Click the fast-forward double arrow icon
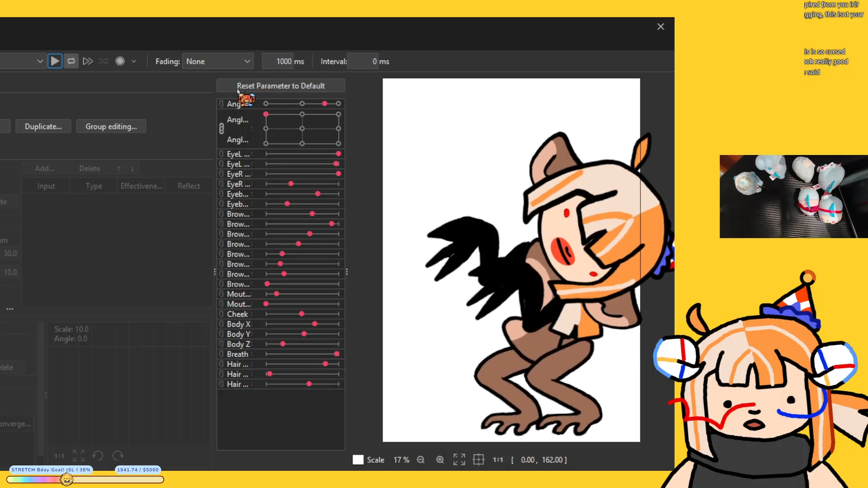868x488 pixels. [88, 61]
